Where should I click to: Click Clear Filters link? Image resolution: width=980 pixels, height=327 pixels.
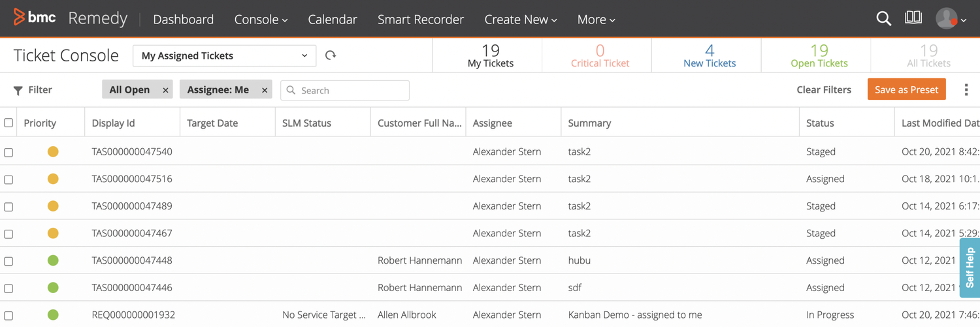823,89
